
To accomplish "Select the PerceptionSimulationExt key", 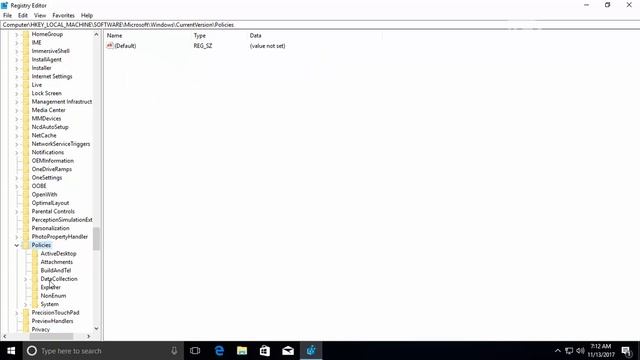I will (x=62, y=220).
